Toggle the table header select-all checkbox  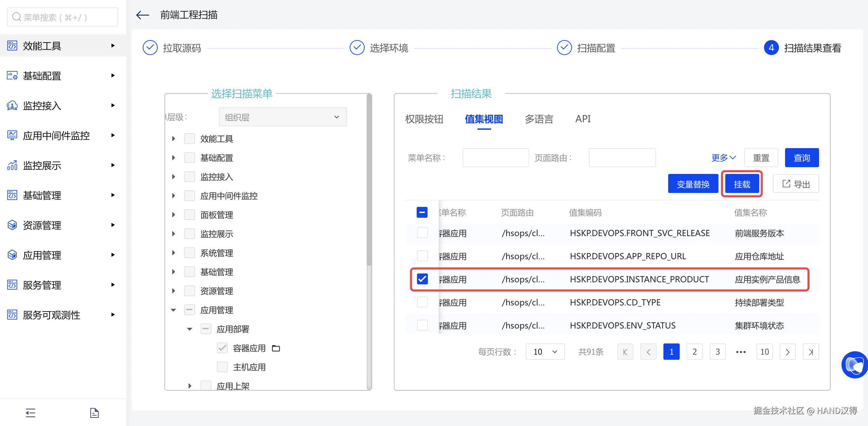click(422, 213)
